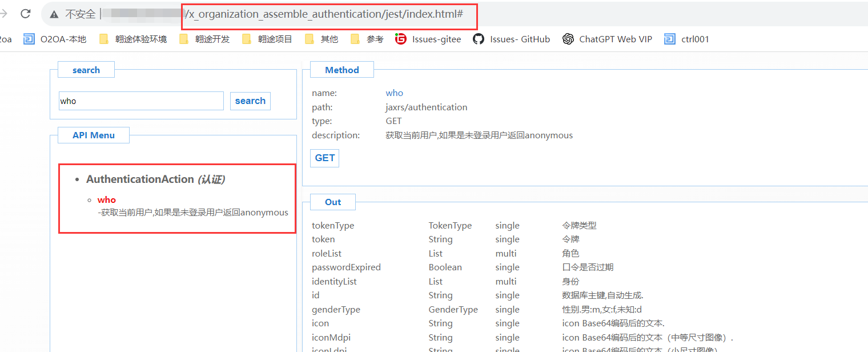The height and width of the screenshot is (352, 868).
Task: Open the O2OA-本地 bookmark
Action: pos(55,39)
